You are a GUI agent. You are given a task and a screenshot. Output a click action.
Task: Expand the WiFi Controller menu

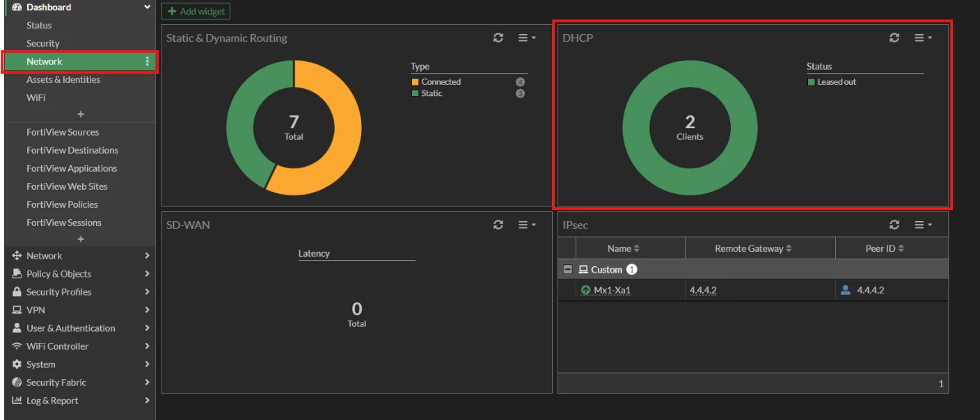80,346
